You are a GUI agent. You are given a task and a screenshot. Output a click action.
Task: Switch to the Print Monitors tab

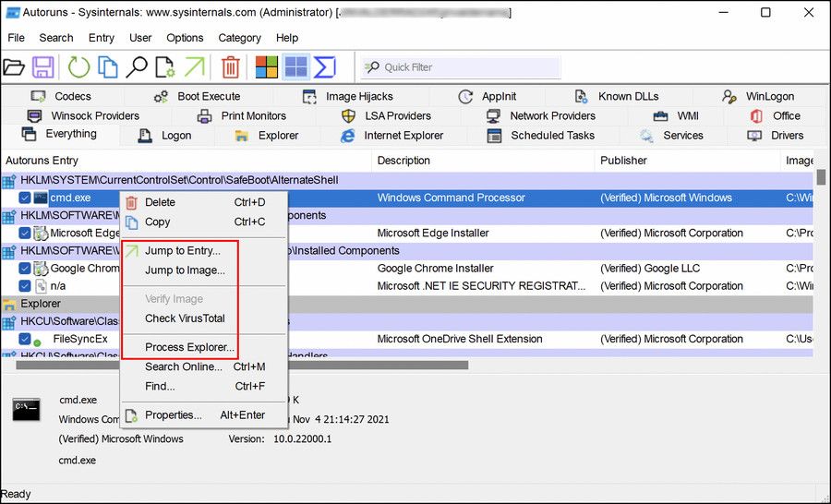click(x=242, y=116)
